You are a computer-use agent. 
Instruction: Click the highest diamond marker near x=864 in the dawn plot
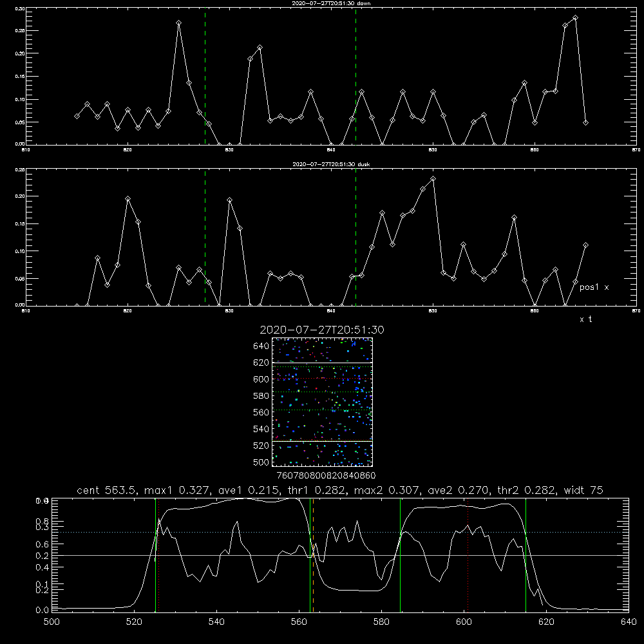575,17
